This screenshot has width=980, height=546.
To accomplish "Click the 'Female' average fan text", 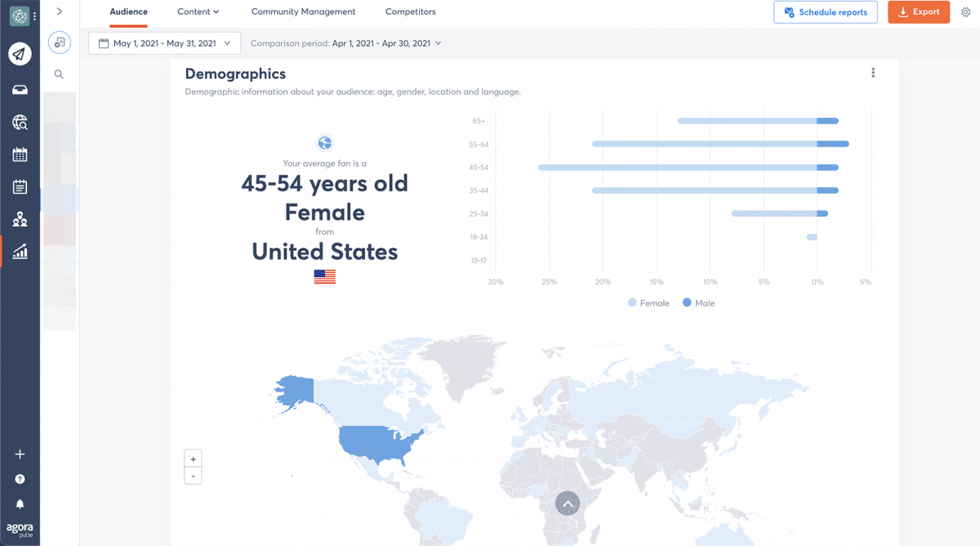I will 324,213.
